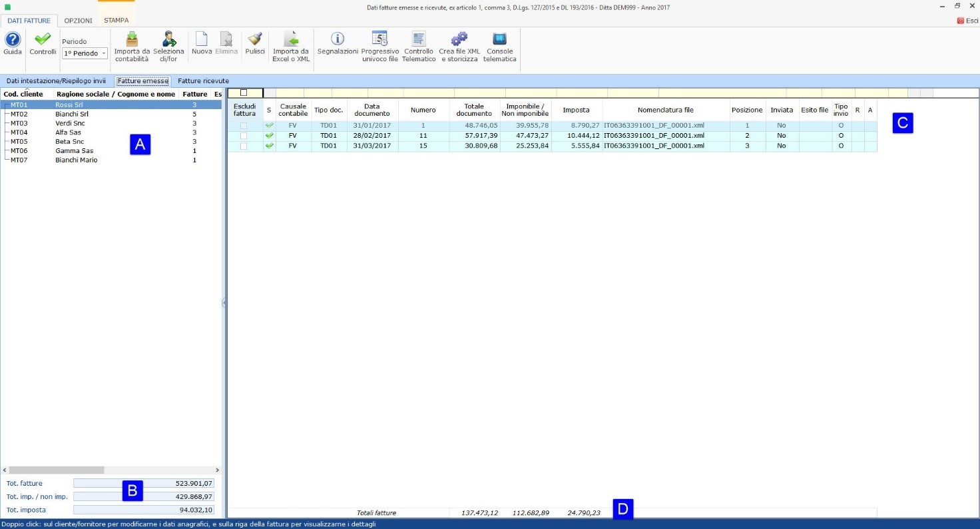The image size is (980, 529).
Task: Click left arrow of client list scrollbar
Action: [5, 470]
